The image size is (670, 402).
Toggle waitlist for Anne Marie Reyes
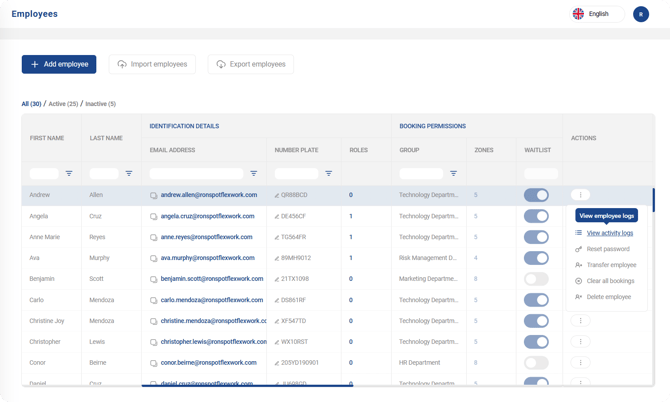click(536, 237)
